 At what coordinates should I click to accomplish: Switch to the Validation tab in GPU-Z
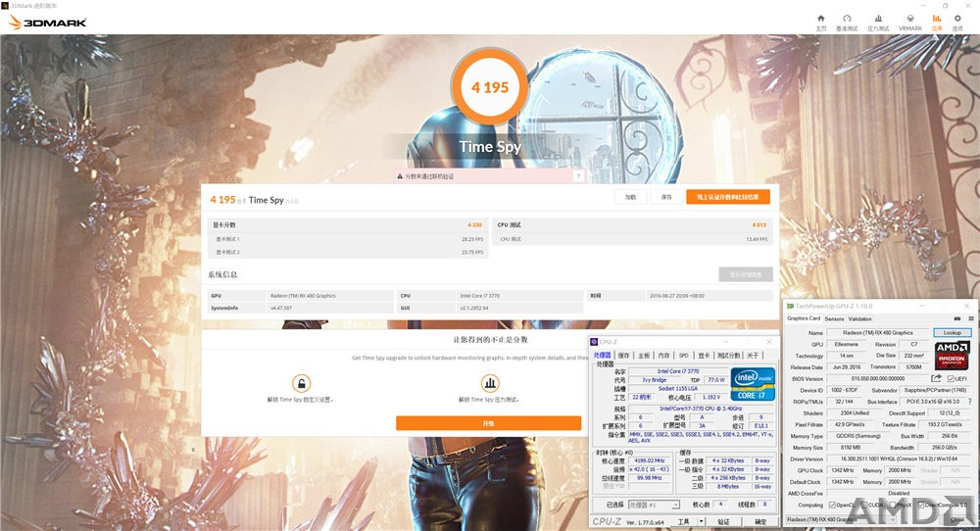860,318
